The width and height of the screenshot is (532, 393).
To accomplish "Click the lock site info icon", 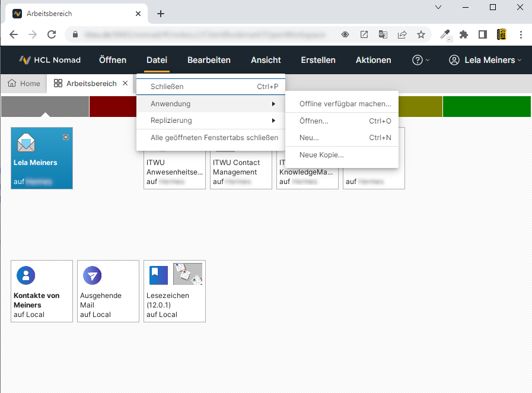I will click(x=75, y=34).
